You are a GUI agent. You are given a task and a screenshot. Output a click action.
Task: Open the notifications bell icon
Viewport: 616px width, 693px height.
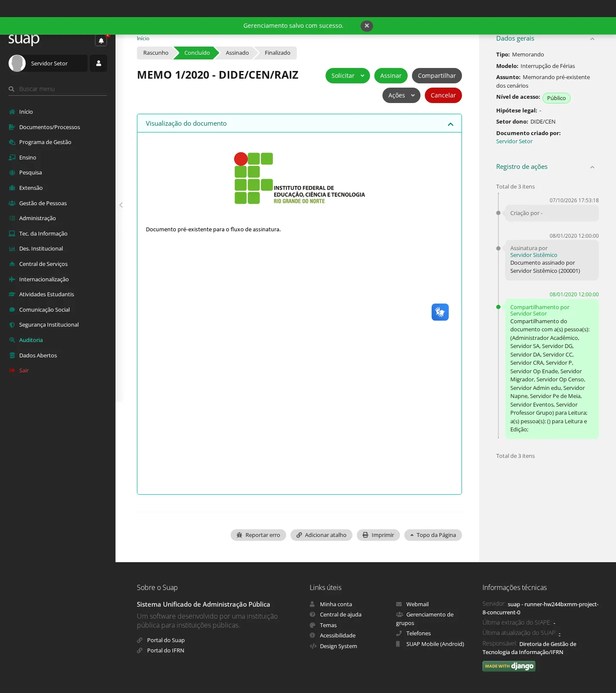tap(101, 41)
